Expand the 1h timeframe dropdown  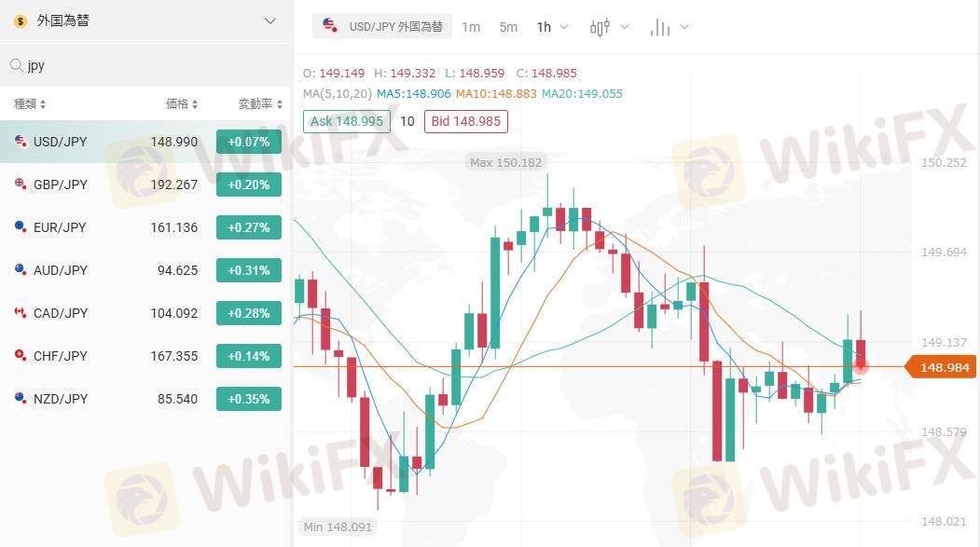pos(552,27)
